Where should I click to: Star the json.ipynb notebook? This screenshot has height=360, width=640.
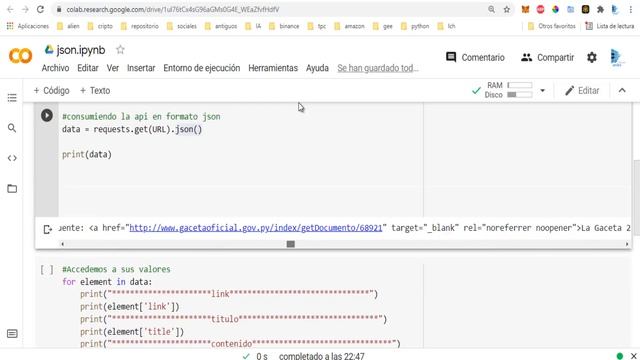120,50
